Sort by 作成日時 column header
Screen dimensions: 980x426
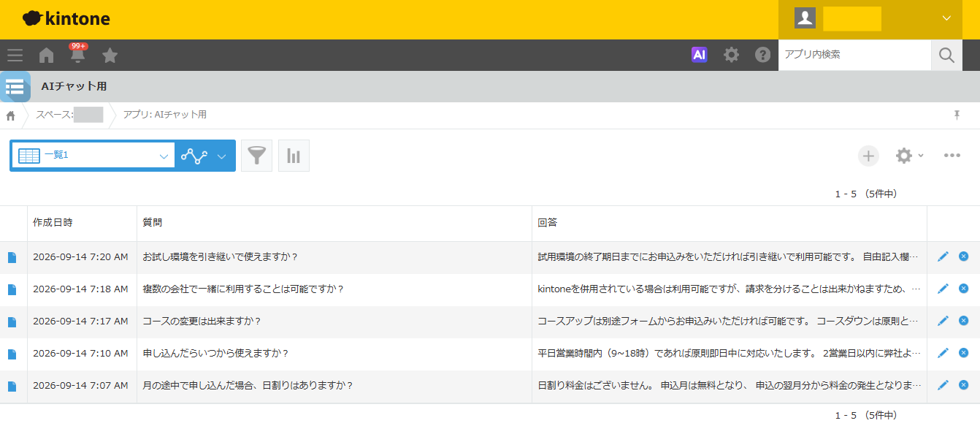point(53,222)
